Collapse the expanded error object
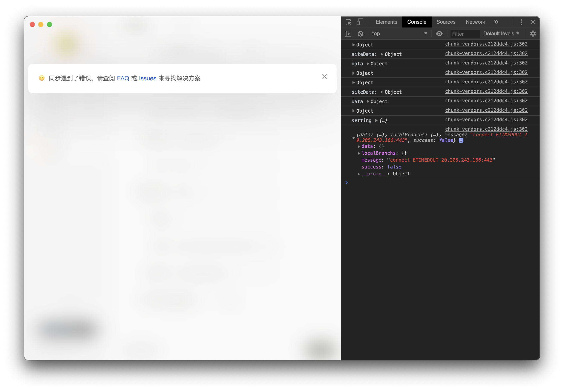 pos(354,138)
